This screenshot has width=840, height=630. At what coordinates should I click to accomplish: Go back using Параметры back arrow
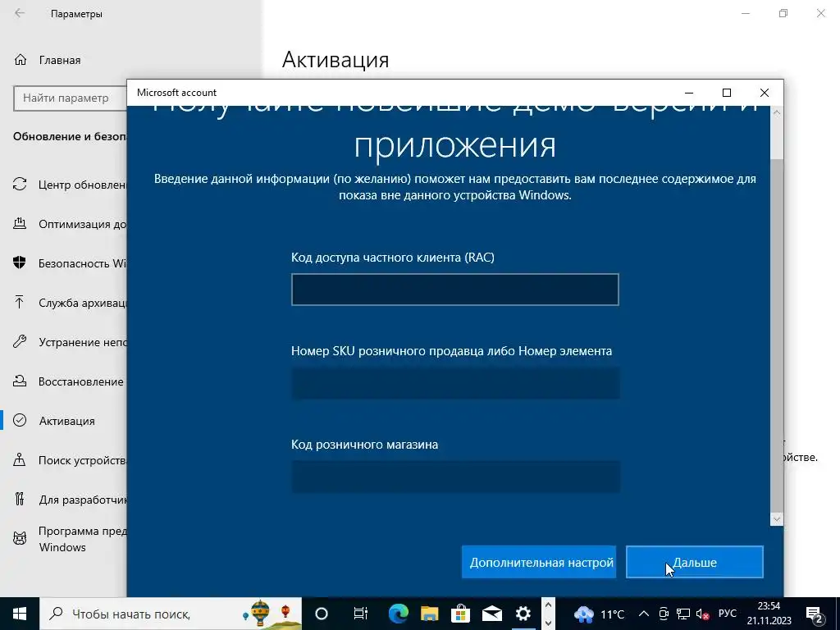[20, 13]
